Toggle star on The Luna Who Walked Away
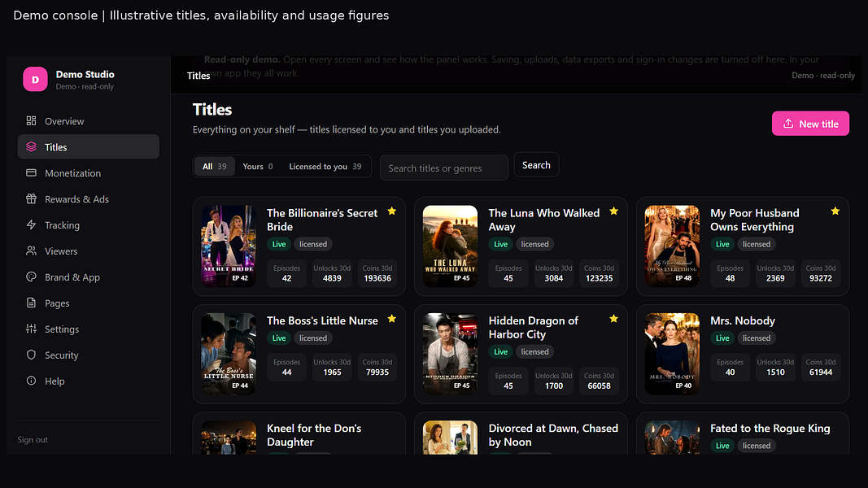Viewport: 868px width, 488px height. click(x=613, y=211)
